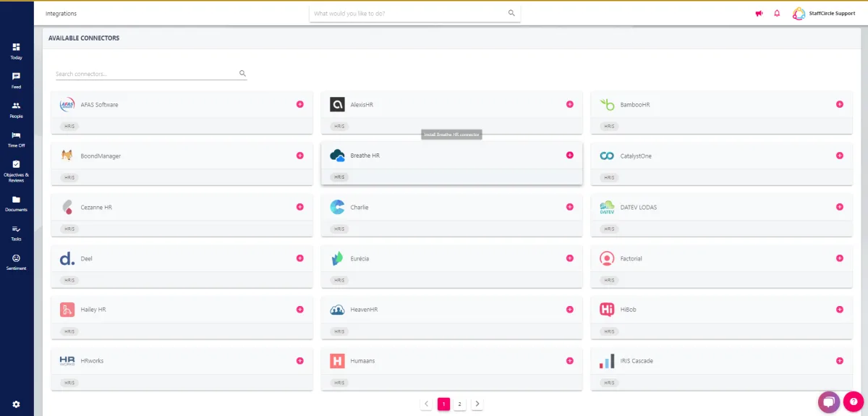Open Time Off from sidebar
The height and width of the screenshot is (416, 868).
[16, 139]
